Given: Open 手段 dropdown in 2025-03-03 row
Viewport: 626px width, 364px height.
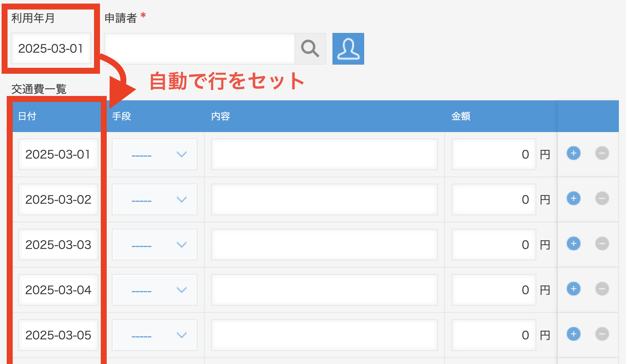Looking at the screenshot, I should pos(155,245).
